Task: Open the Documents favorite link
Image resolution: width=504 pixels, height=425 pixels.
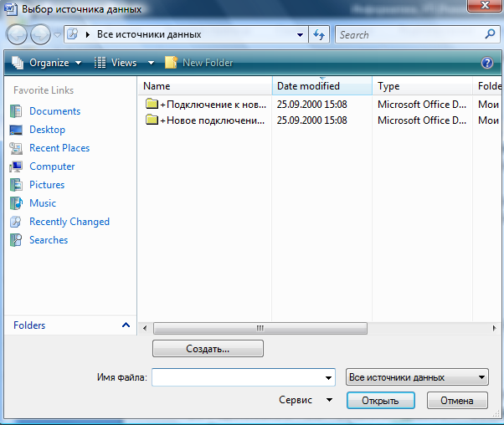Action: click(x=55, y=111)
